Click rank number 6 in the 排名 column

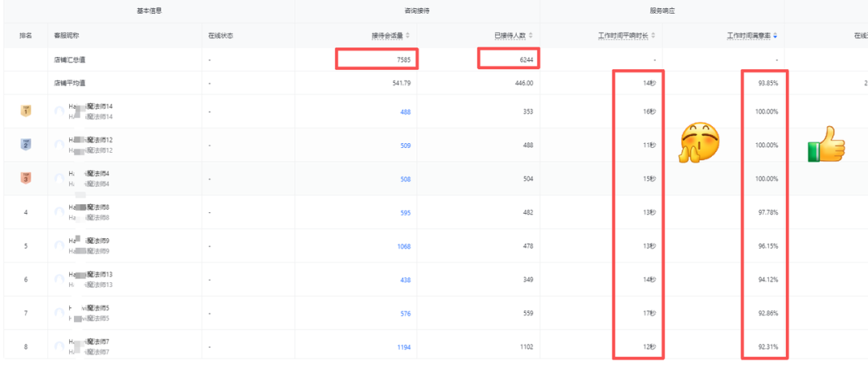point(26,280)
